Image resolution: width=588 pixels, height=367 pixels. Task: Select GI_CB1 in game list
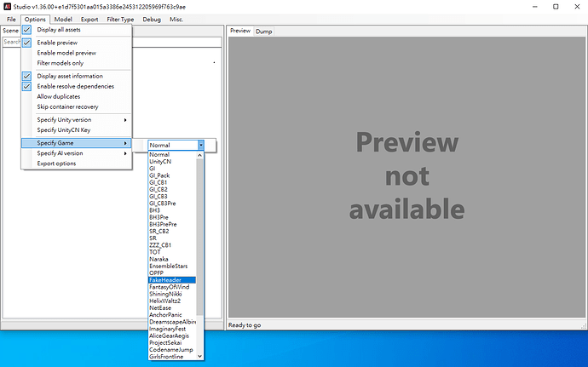tap(172, 182)
